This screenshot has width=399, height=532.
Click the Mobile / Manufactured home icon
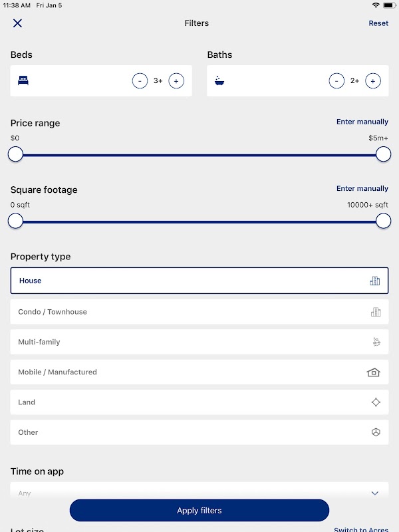374,372
